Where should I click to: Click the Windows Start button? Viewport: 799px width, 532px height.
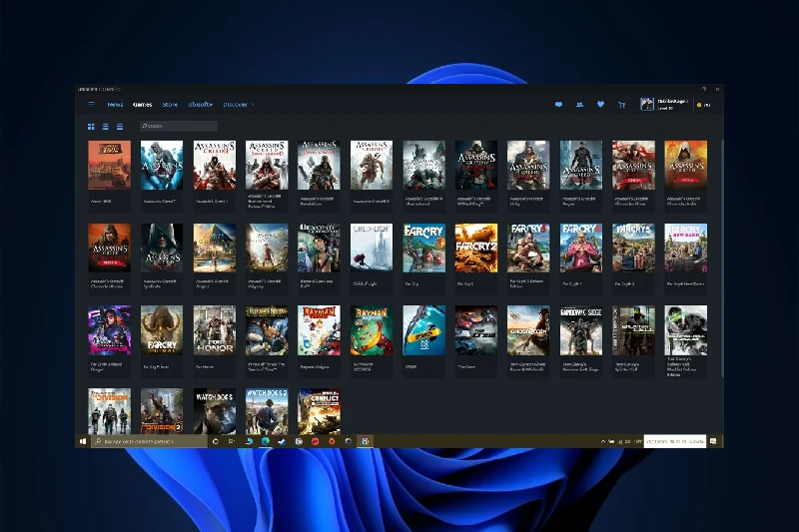pos(83,441)
